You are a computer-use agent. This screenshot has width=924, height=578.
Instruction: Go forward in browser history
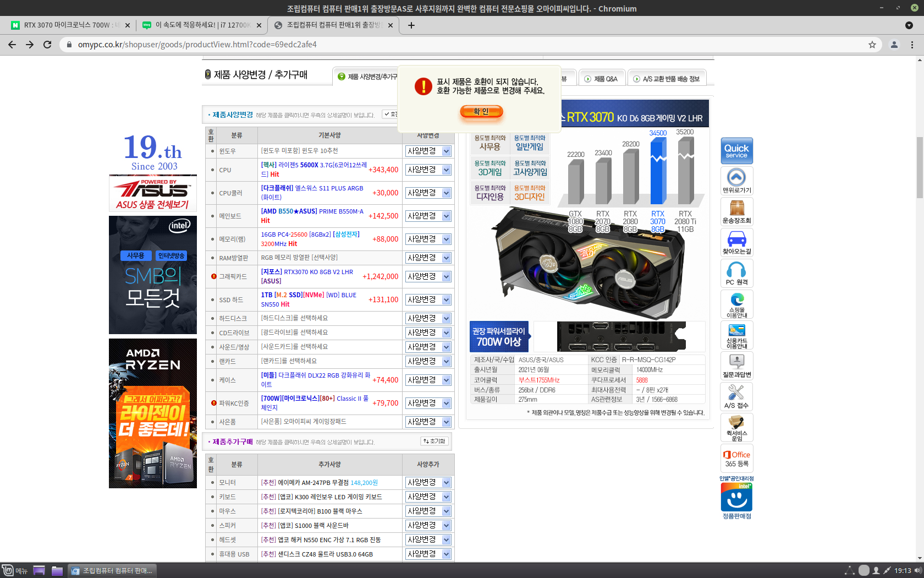pyautogui.click(x=30, y=45)
